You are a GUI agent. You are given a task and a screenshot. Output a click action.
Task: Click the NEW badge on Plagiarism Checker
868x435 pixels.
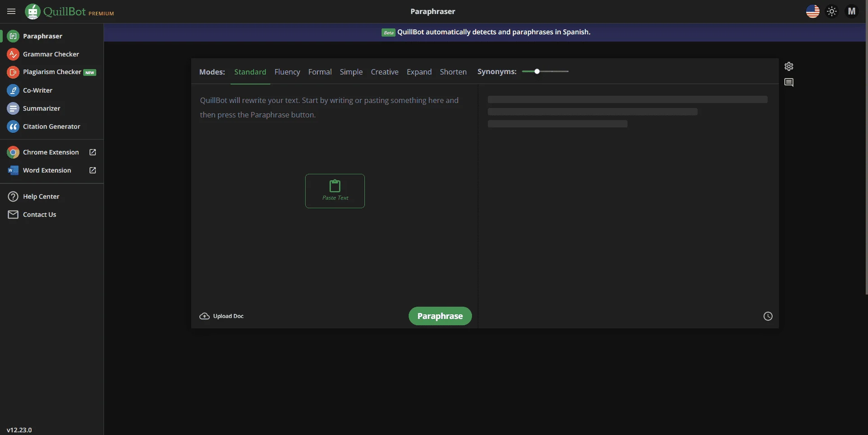pos(90,73)
